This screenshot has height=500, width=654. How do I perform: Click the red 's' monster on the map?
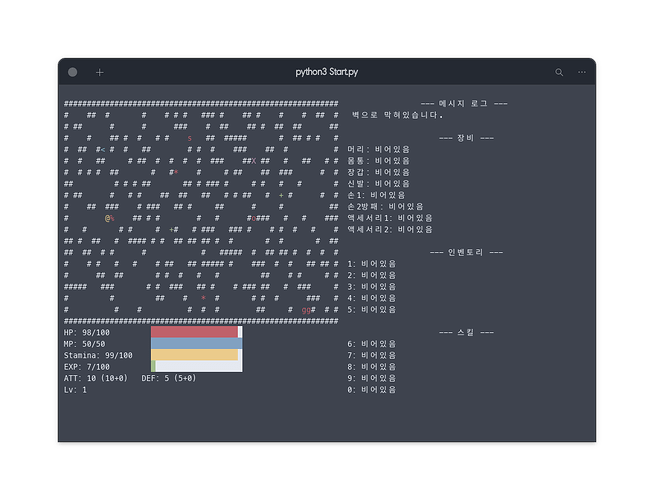click(x=188, y=138)
